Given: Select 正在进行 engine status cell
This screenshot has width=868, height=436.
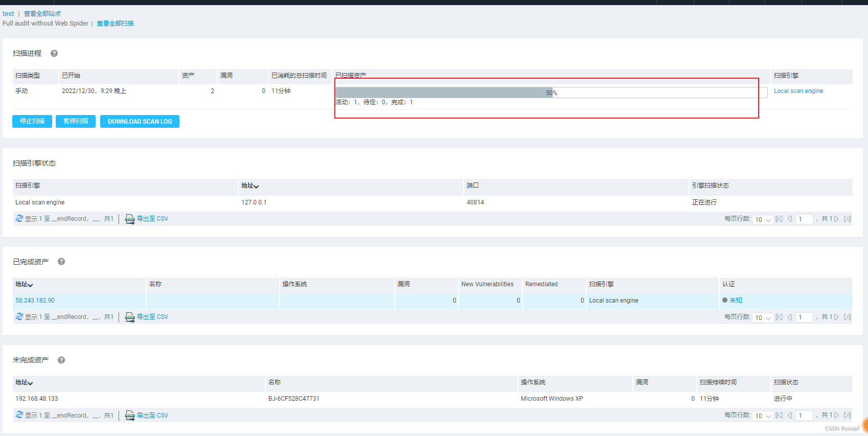Looking at the screenshot, I should 704,202.
